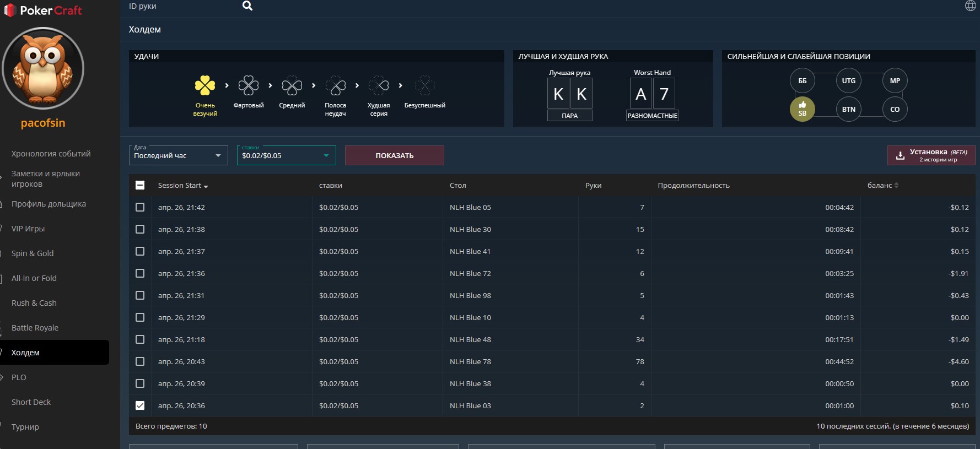This screenshot has height=449, width=980.
Task: Click the Стол column header
Action: pos(457,186)
